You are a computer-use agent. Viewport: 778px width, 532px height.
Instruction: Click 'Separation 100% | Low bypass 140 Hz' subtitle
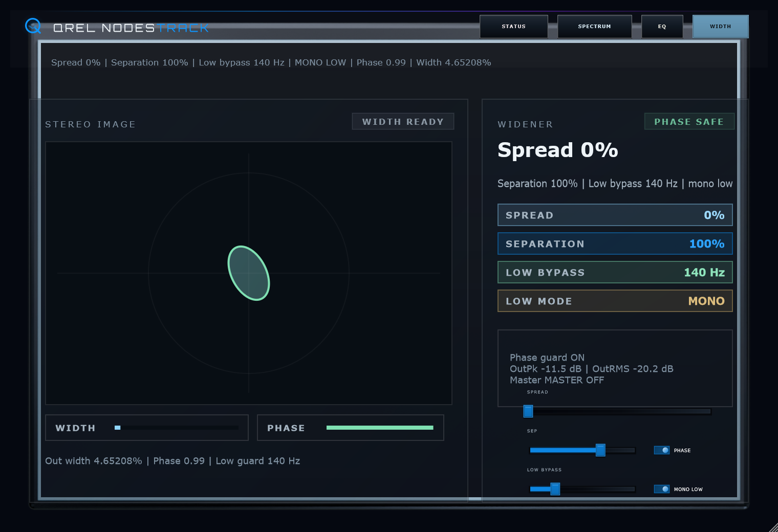[615, 184]
